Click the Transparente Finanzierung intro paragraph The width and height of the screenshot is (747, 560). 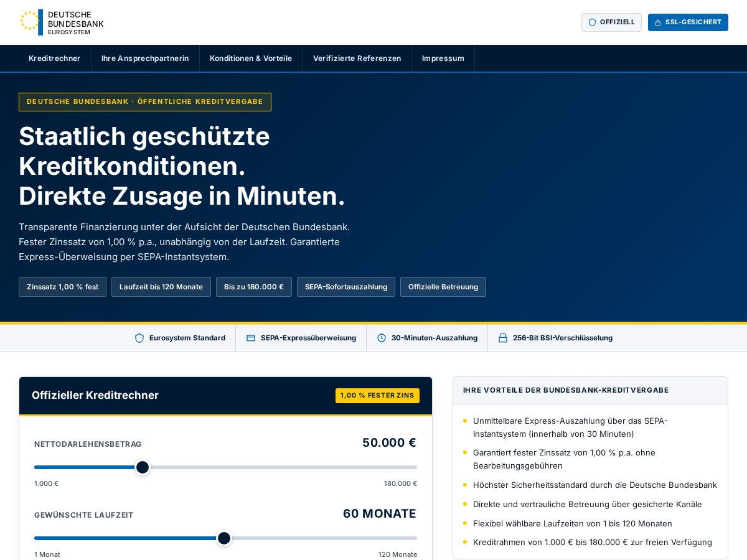[x=184, y=242]
